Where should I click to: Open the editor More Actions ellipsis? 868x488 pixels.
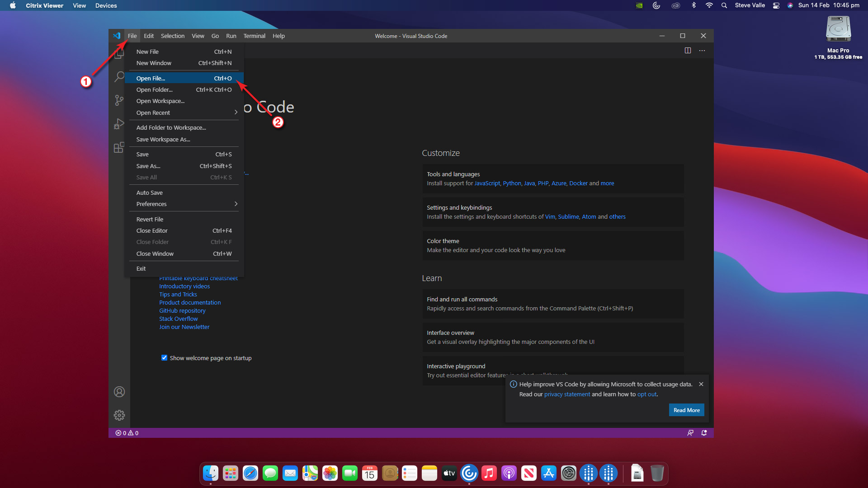tap(702, 51)
